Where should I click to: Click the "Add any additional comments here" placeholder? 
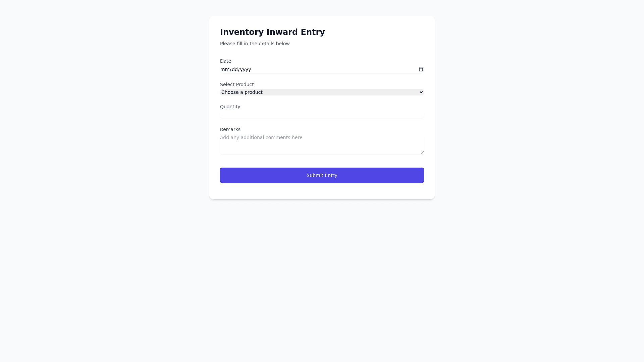261,137
